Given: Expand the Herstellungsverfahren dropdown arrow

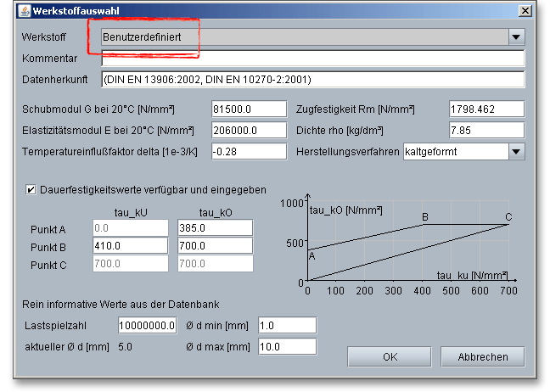Looking at the screenshot, I should pyautogui.click(x=516, y=151).
